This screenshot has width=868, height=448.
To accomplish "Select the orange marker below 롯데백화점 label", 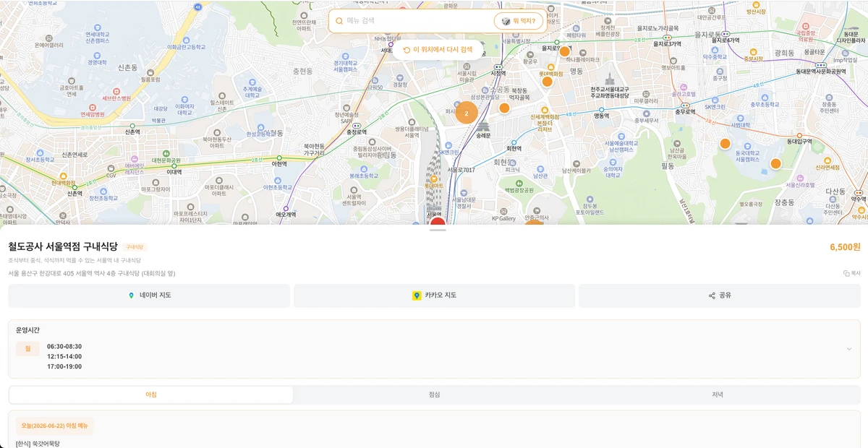I will point(548,82).
